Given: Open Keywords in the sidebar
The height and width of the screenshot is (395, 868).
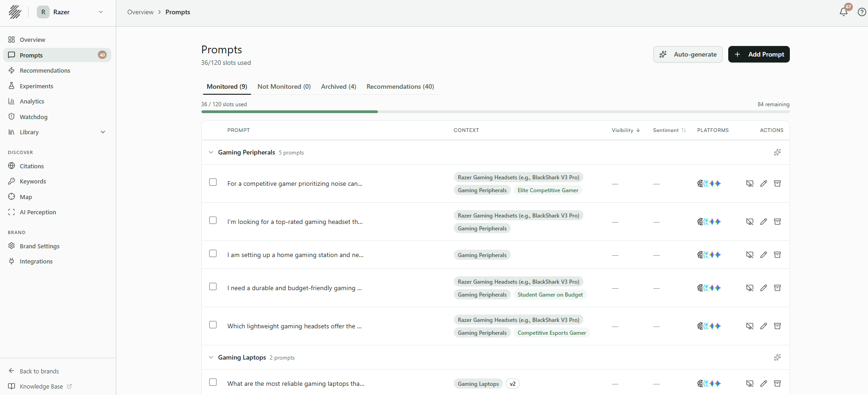Looking at the screenshot, I should 57,181.
